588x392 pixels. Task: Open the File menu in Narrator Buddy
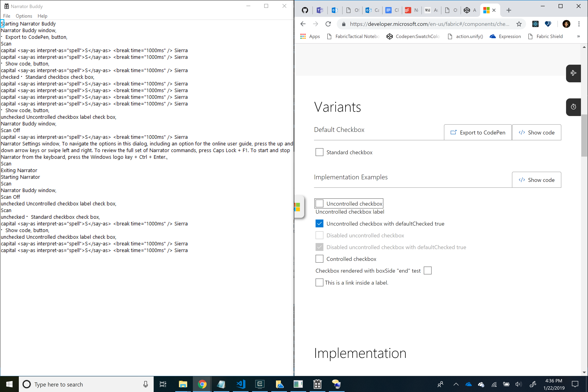point(6,16)
